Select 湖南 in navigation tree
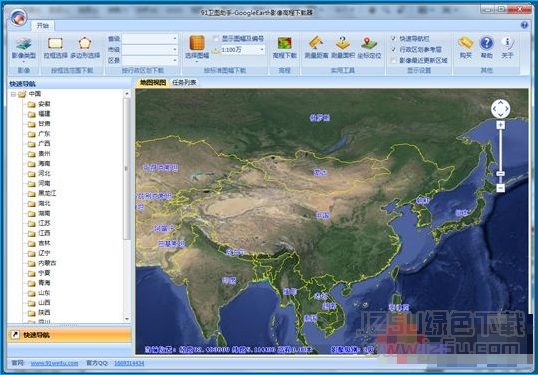Image resolution: width=538 pixels, height=375 pixels. pyautogui.click(x=44, y=213)
